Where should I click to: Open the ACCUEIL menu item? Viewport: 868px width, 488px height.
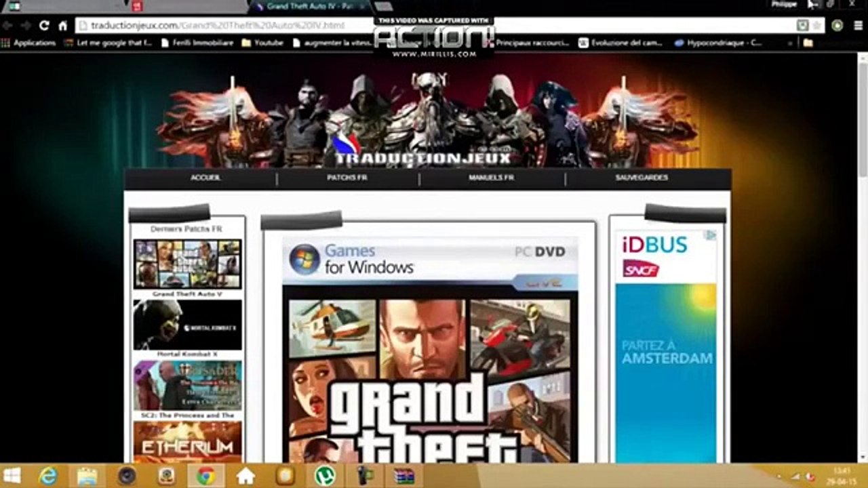click(x=205, y=178)
